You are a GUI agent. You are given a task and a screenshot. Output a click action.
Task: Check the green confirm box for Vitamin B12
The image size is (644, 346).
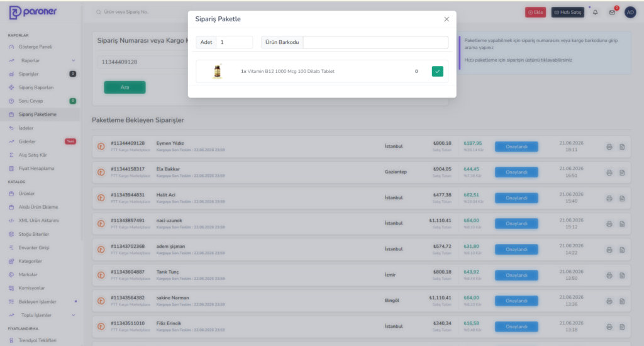[x=438, y=72]
